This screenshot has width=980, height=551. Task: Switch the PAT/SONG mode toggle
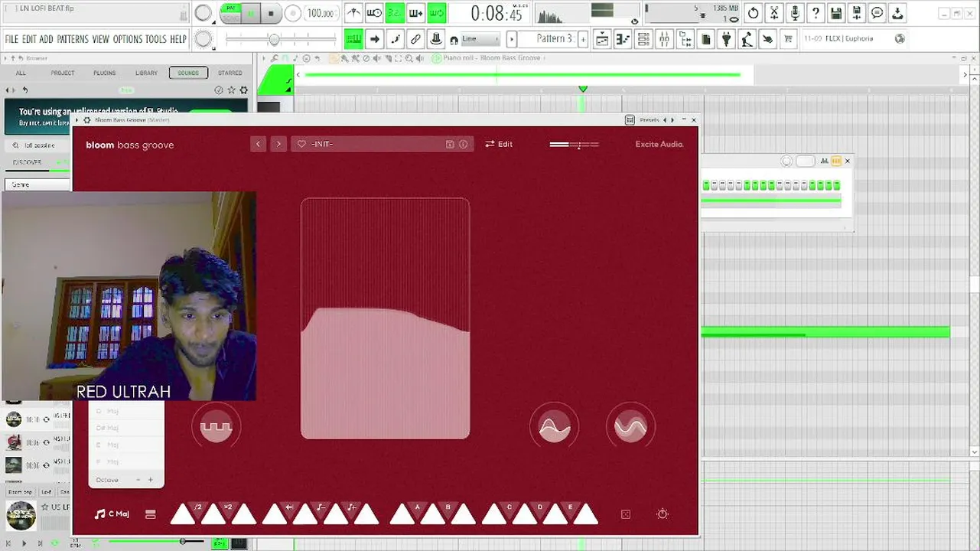point(230,13)
